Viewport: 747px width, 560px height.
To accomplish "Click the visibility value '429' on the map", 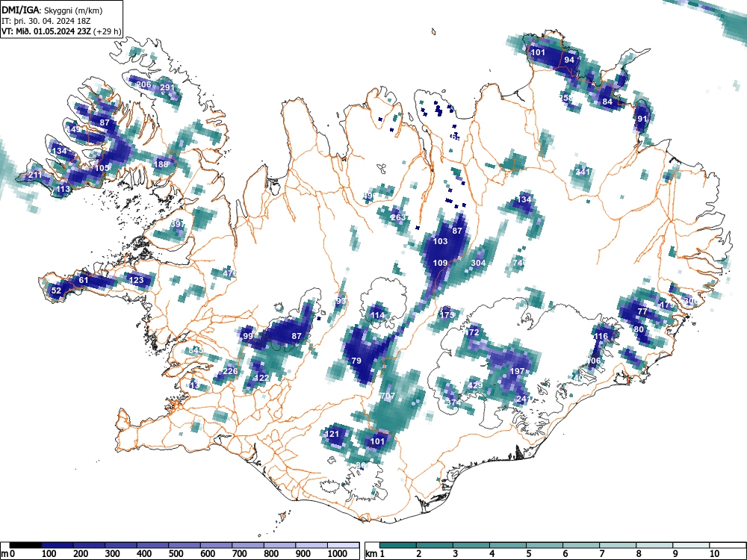I will pyautogui.click(x=475, y=386).
